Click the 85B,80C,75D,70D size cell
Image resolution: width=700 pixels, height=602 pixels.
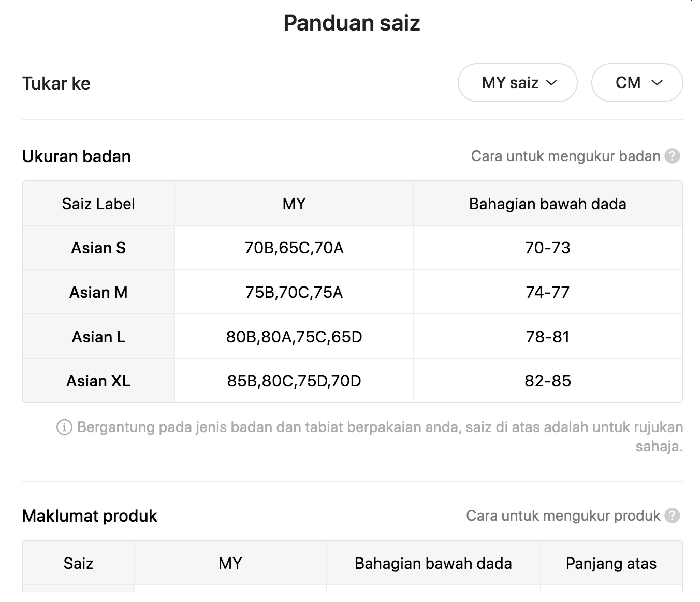(x=294, y=381)
